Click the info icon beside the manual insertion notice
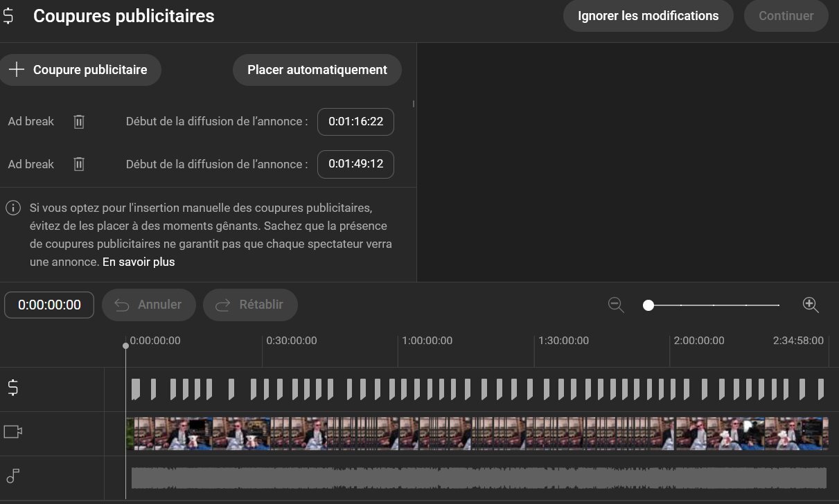839x504 pixels. pos(12,207)
